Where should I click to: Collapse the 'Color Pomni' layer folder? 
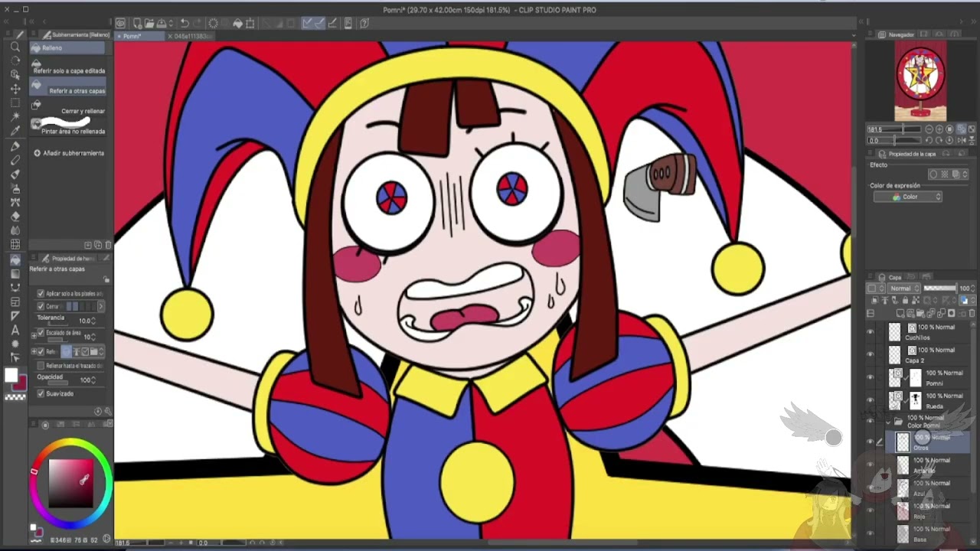[x=888, y=422]
